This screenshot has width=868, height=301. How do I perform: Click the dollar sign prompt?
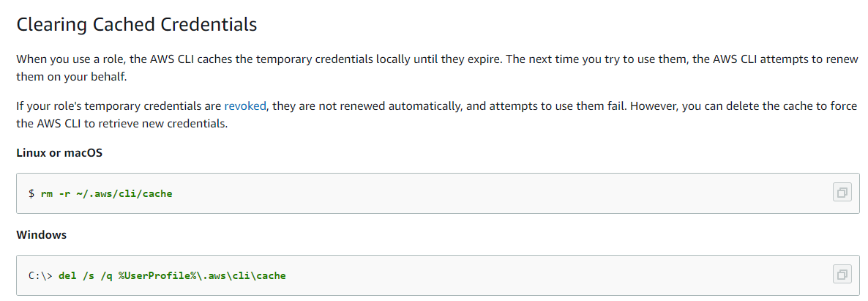pos(31,194)
